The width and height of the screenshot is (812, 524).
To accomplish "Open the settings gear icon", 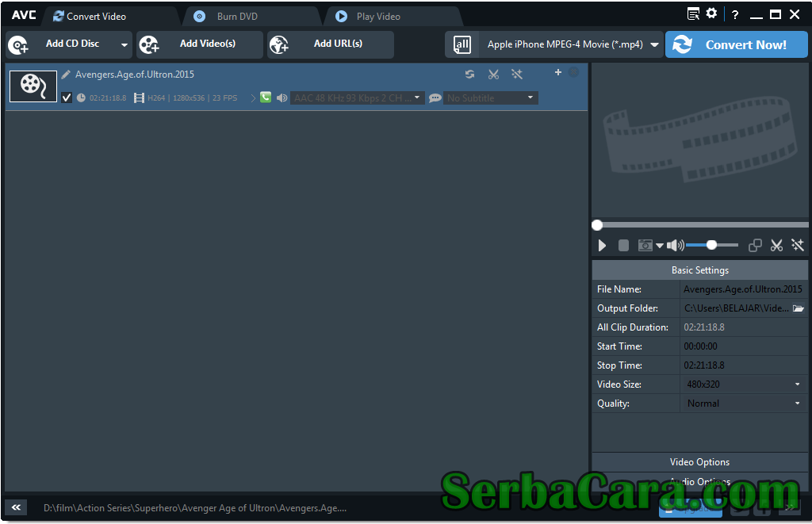I will 712,13.
